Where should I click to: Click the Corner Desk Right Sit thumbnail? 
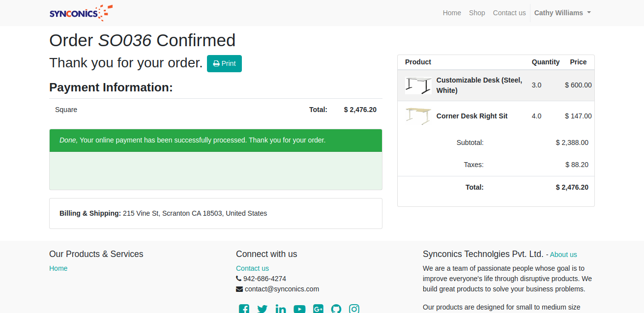tap(418, 116)
